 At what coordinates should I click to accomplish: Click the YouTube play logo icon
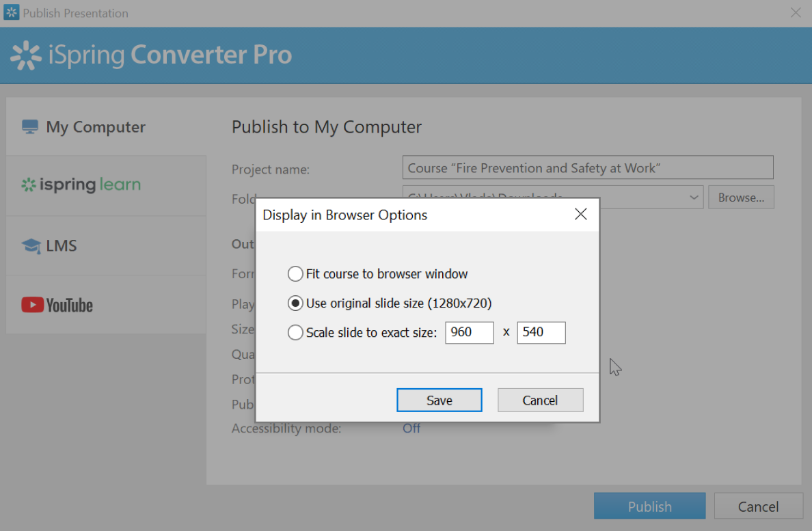click(32, 305)
